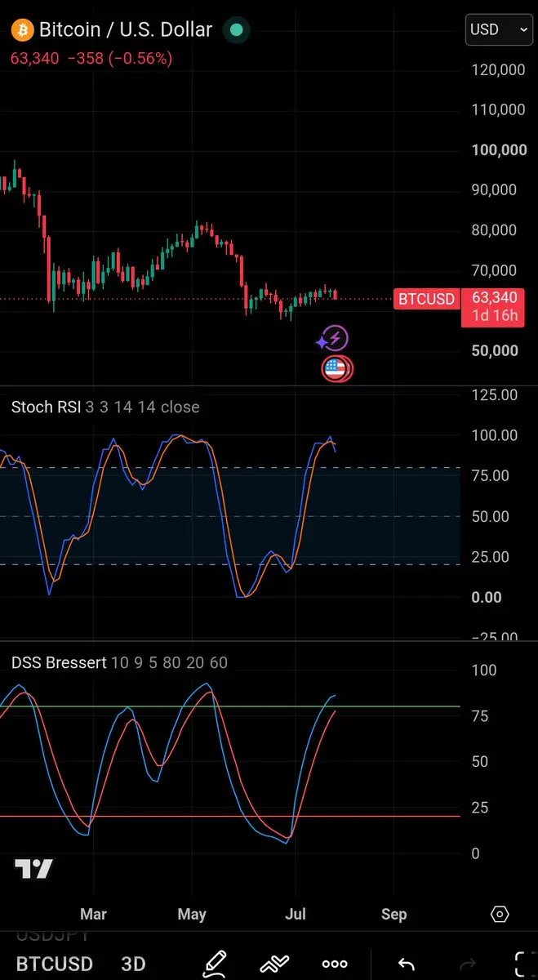Viewport: 538px width, 980px height.
Task: Open the more options menu
Action: (x=335, y=964)
